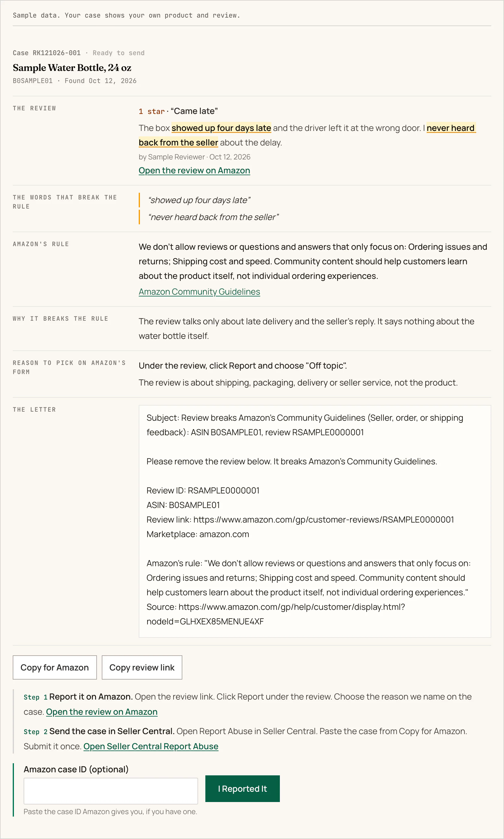Click the "Please remove the review below" sentence
The image size is (504, 839).
292,461
